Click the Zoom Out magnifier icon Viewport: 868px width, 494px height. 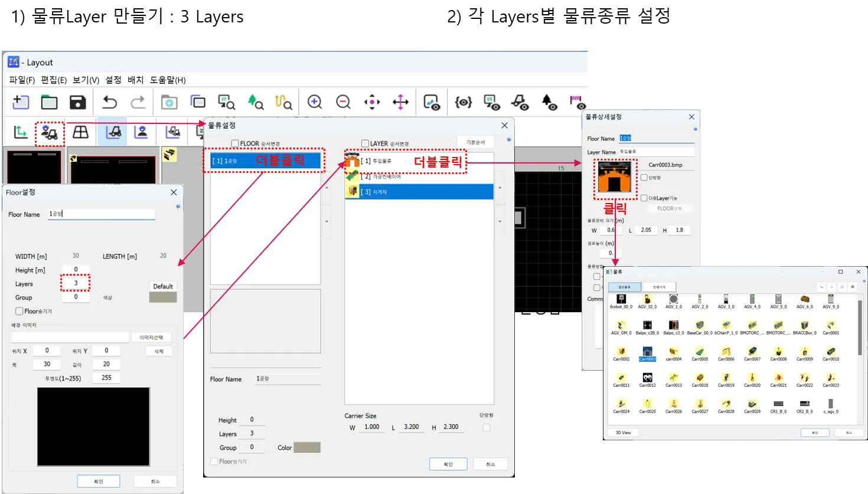point(343,102)
